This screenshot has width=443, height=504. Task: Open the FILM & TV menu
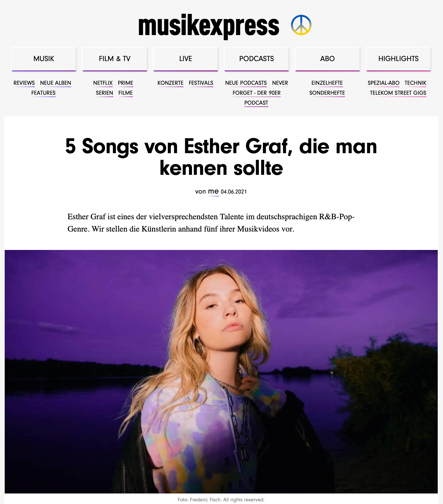pyautogui.click(x=115, y=59)
